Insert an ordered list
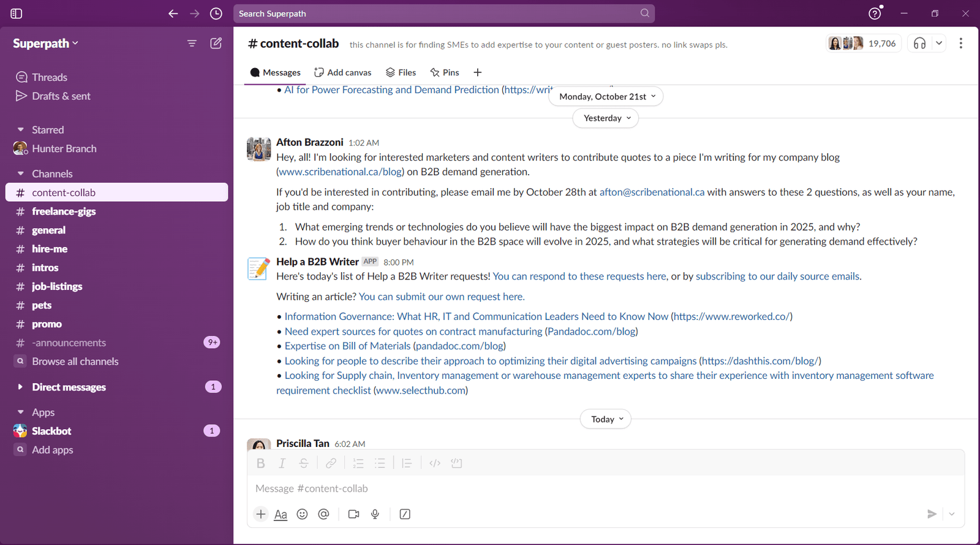 point(358,463)
